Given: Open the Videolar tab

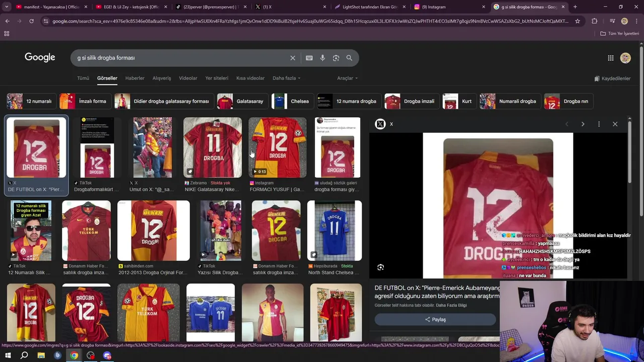Looking at the screenshot, I should pyautogui.click(x=188, y=78).
